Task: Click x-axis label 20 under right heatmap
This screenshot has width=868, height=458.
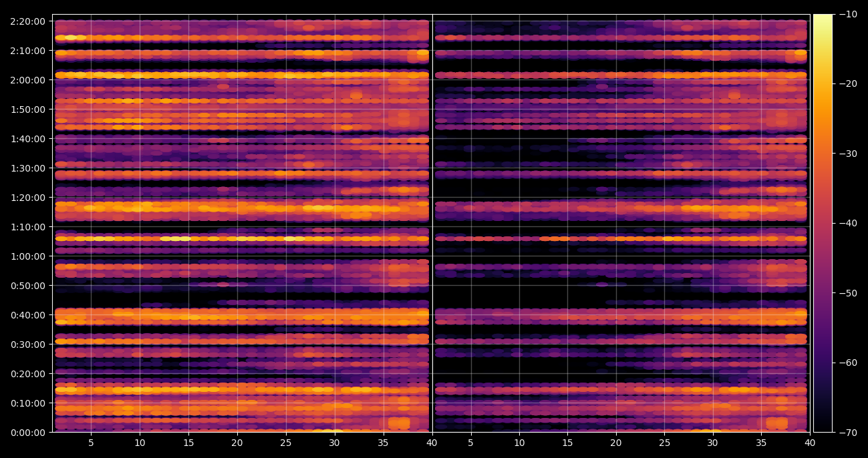Action: click(616, 442)
